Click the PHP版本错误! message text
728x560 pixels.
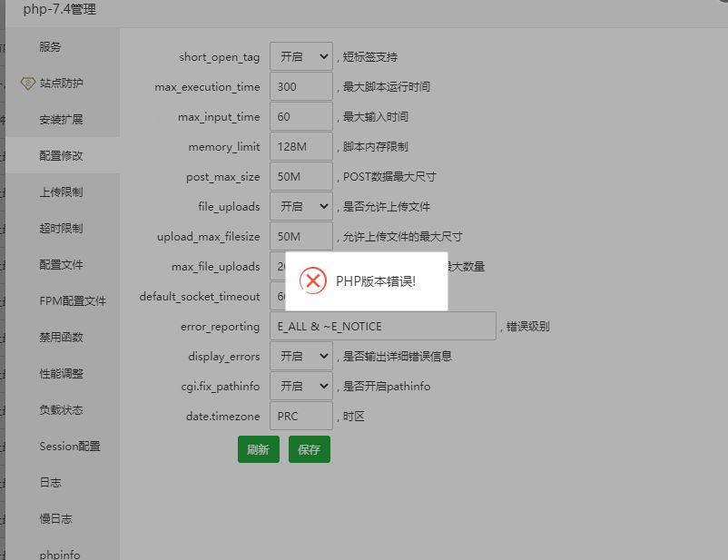[x=376, y=281]
